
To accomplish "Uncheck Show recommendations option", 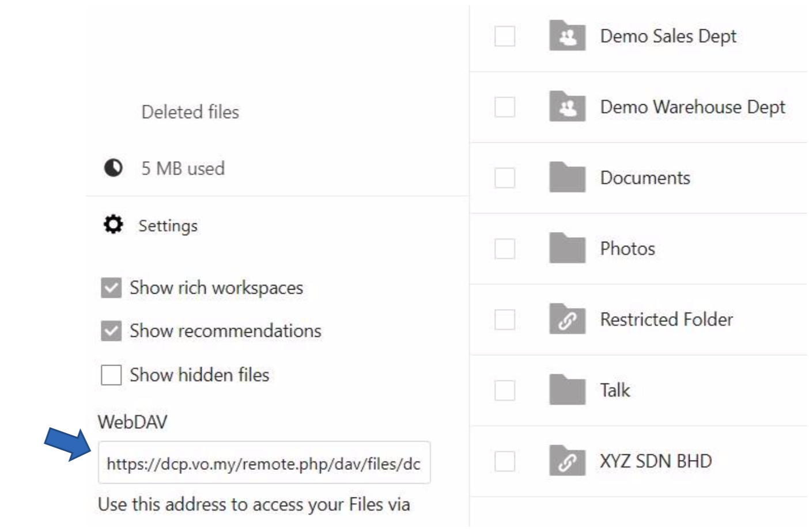I will pyautogui.click(x=111, y=331).
